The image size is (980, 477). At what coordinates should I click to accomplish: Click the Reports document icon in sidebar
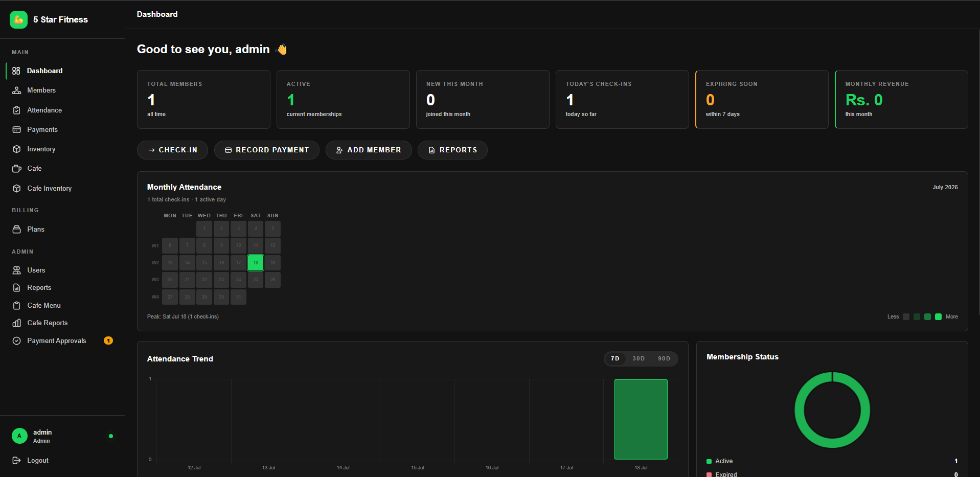[16, 287]
